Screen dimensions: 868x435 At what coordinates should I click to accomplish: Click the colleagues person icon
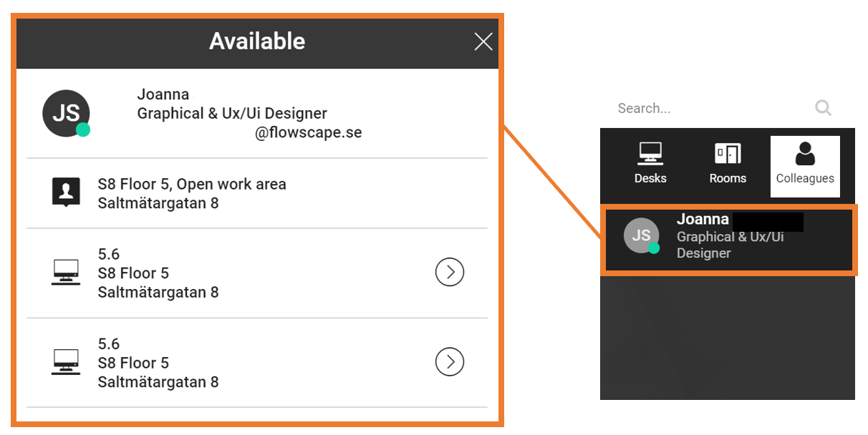click(805, 154)
